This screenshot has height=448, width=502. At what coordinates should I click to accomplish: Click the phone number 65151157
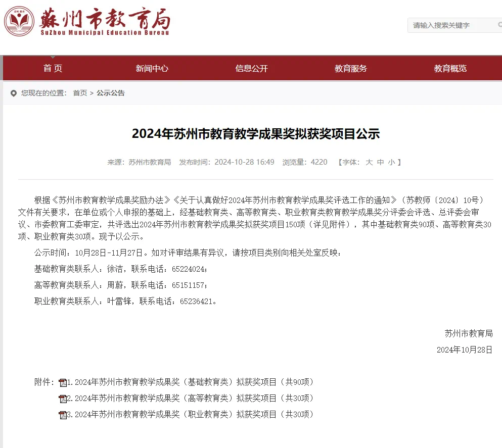click(x=188, y=285)
